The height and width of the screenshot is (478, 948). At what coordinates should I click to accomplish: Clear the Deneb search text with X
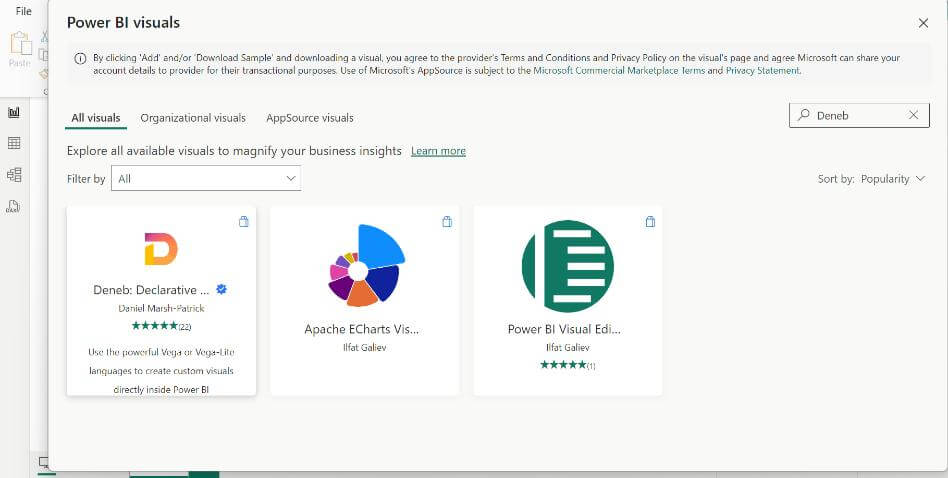coord(914,115)
